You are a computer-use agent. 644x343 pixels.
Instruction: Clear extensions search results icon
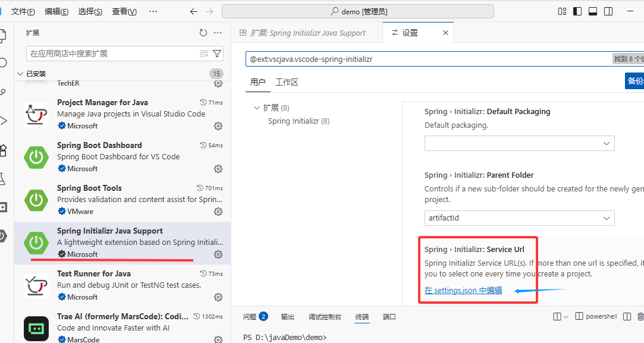click(x=204, y=54)
